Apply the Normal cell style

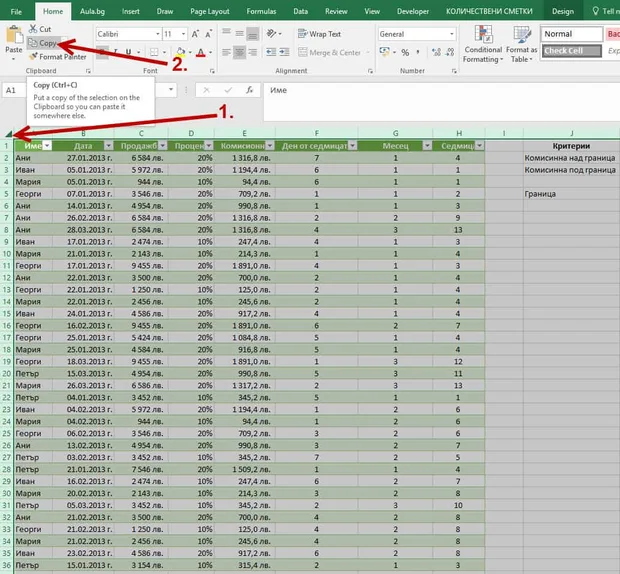point(572,34)
